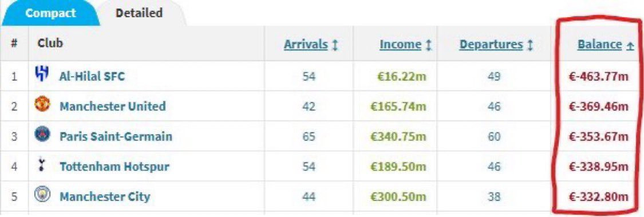The height and width of the screenshot is (217, 644).
Task: Click the sort arrow beside Balance
Action: (630, 45)
